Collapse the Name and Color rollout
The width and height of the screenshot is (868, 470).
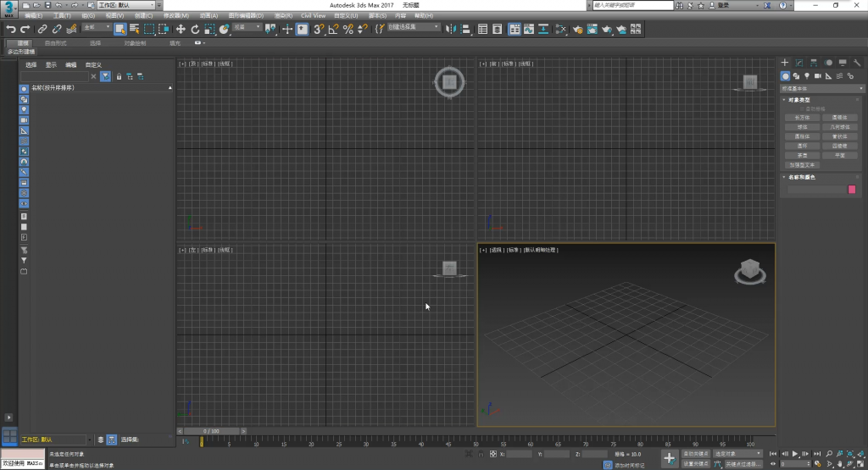point(801,178)
